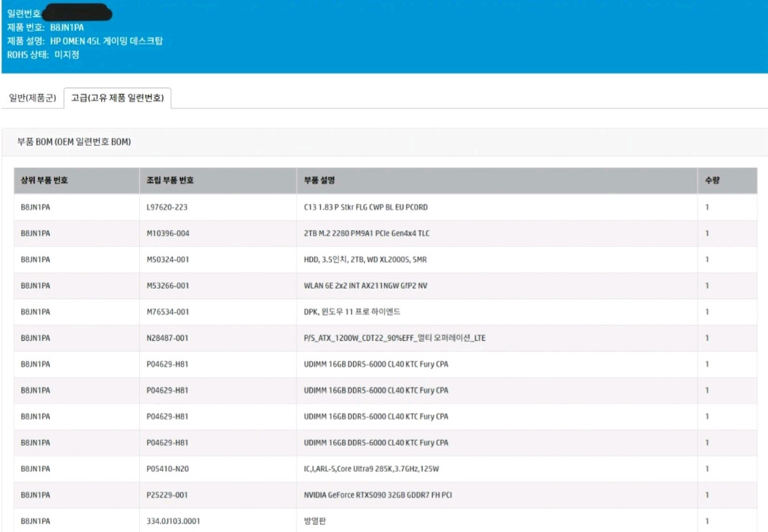This screenshot has height=532, width=768.
Task: Select the Core Ultra9 285K CPU description
Action: point(371,469)
